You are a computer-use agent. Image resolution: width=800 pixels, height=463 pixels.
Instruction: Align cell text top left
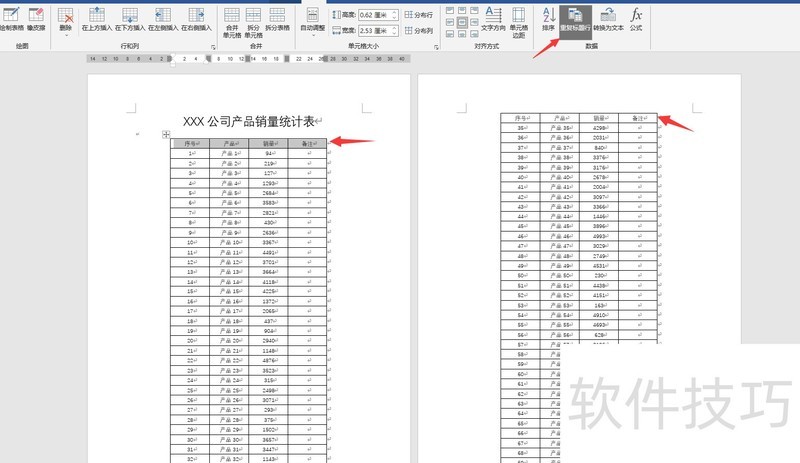pyautogui.click(x=449, y=10)
